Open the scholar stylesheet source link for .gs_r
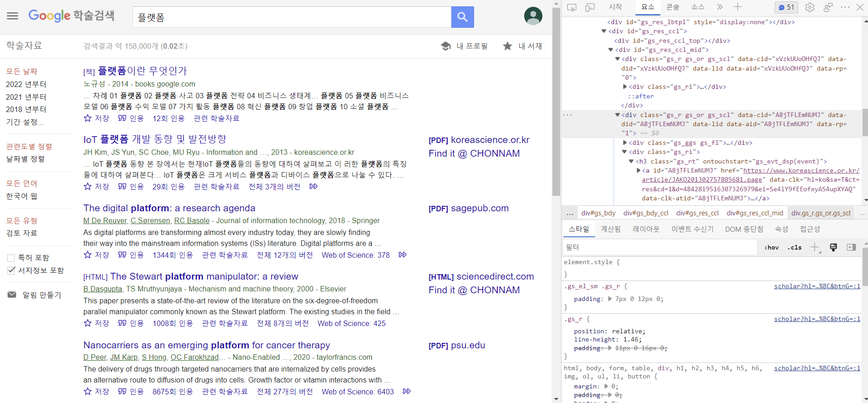Viewport: 868px width, 403px height. pyautogui.click(x=817, y=319)
